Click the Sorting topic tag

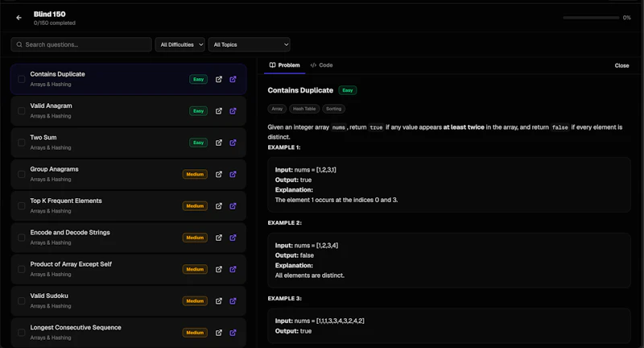point(333,109)
